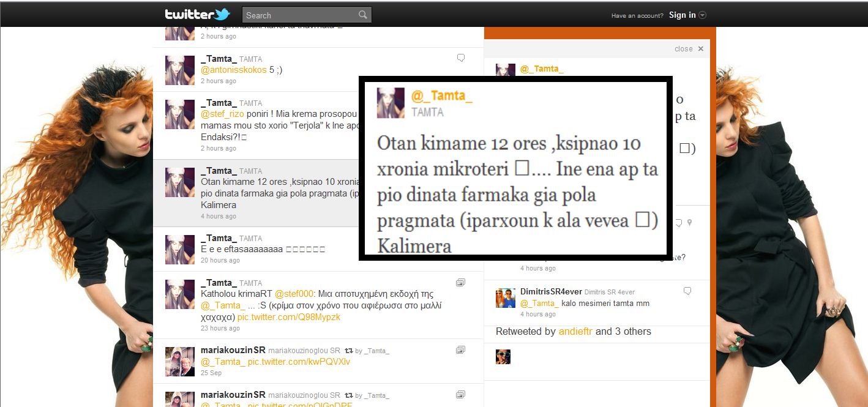The image size is (868, 407).
Task: Open the @_Tamta_ mention in the Katholou krima tweet
Action: coord(223,305)
